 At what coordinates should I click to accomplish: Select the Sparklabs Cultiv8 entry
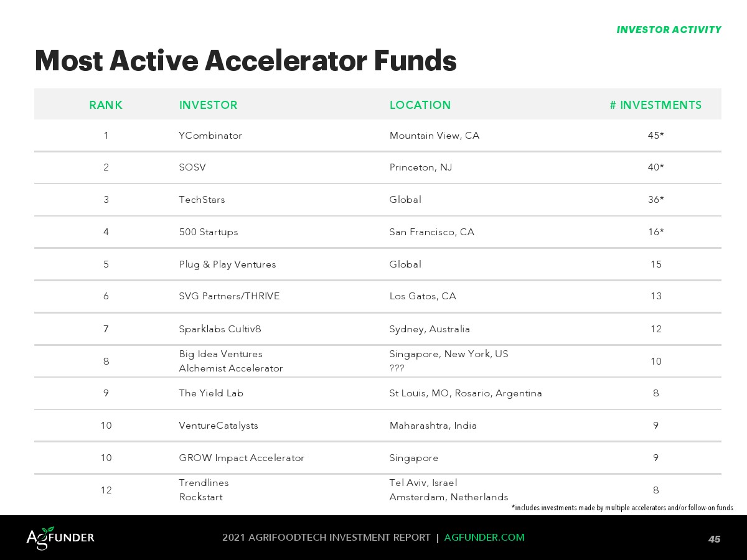pos(216,329)
